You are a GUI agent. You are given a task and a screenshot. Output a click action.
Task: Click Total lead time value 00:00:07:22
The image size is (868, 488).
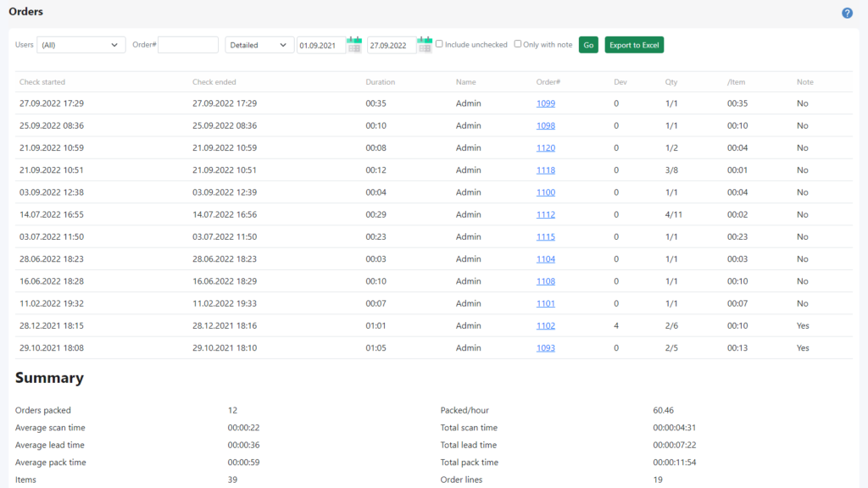coord(674,444)
